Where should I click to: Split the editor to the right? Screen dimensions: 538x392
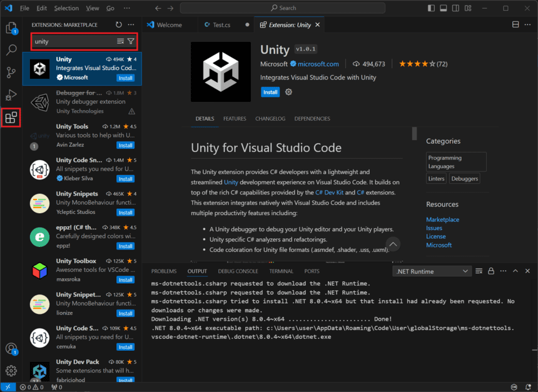(515, 24)
